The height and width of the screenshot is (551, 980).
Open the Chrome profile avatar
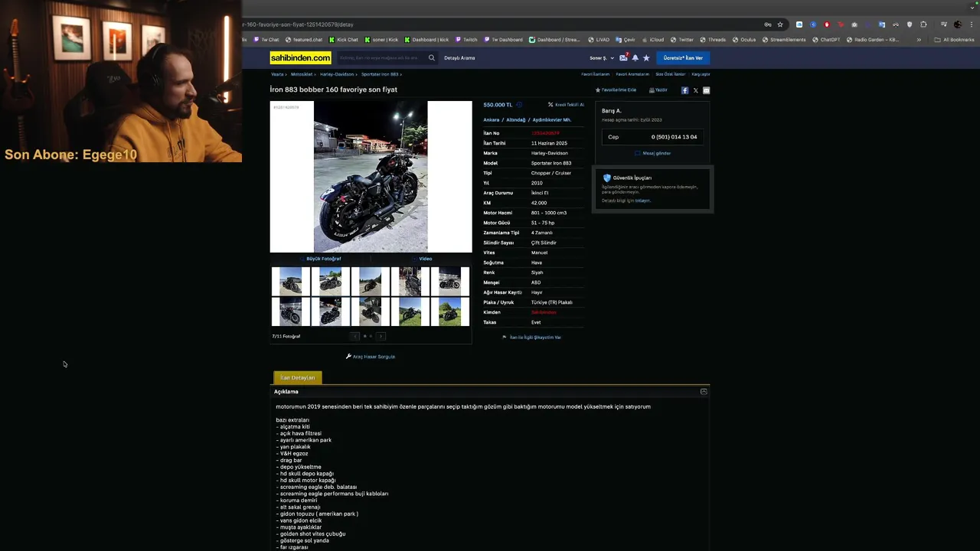coord(957,24)
